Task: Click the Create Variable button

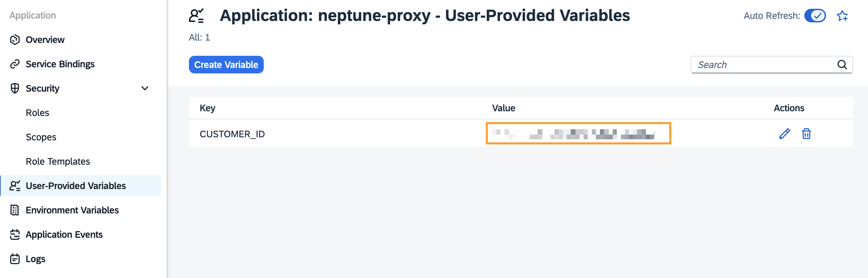Action: 226,65
